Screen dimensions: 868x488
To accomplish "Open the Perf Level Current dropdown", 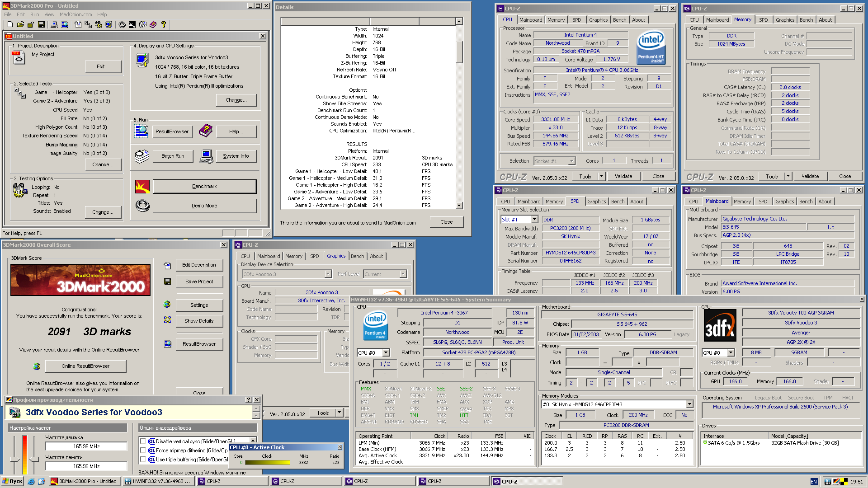I will coord(403,274).
